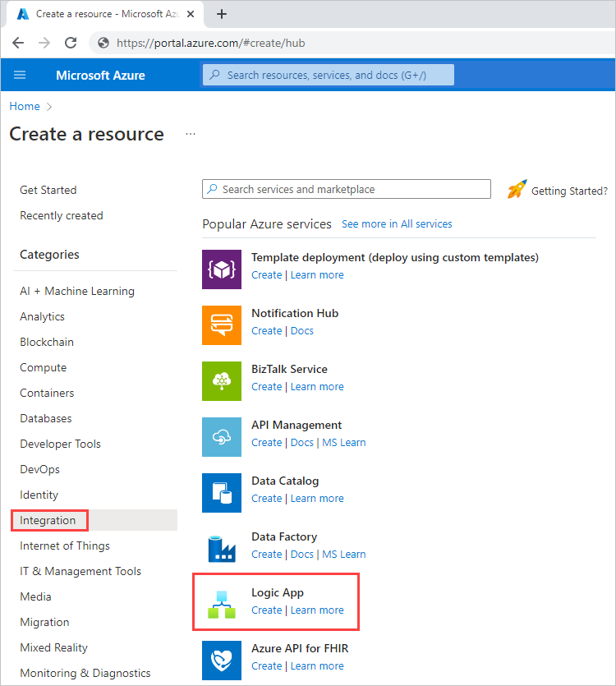Click the Data Factory icon
Image resolution: width=616 pixels, height=686 pixels.
(x=222, y=549)
